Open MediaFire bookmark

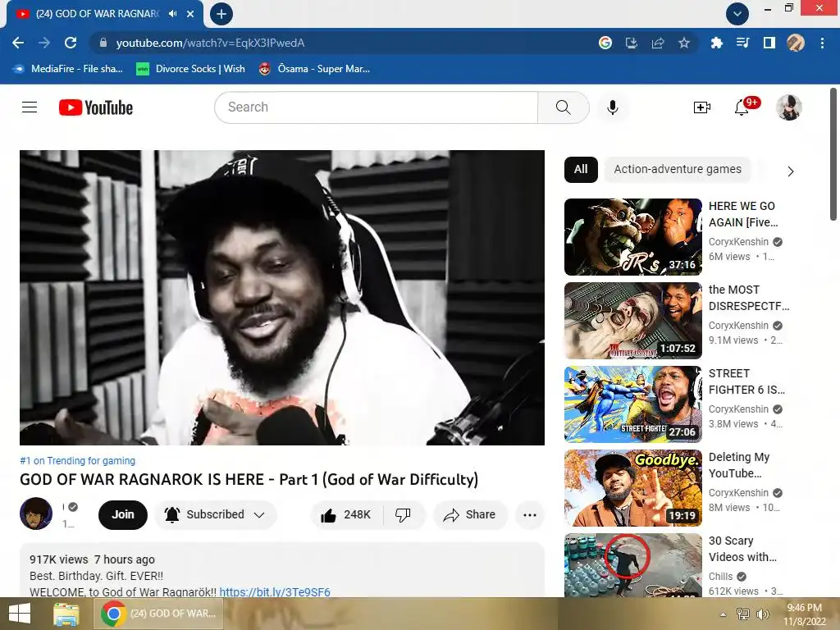tap(68, 69)
